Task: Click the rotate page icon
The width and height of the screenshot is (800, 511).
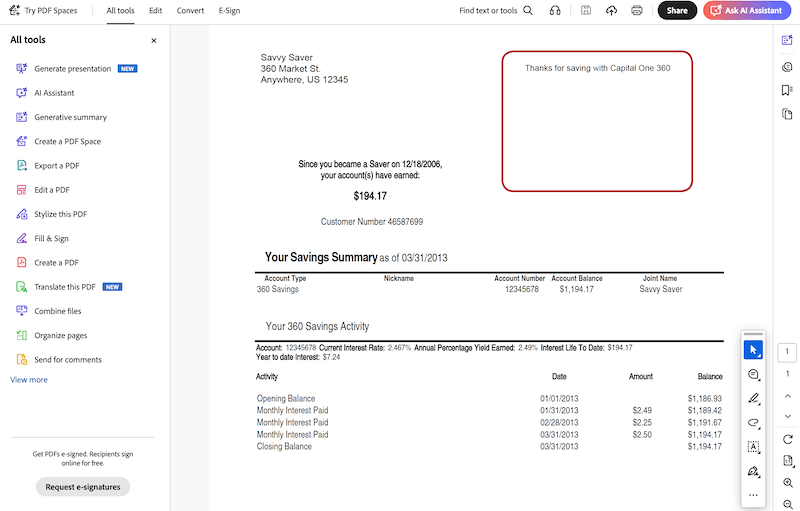Action: click(787, 439)
